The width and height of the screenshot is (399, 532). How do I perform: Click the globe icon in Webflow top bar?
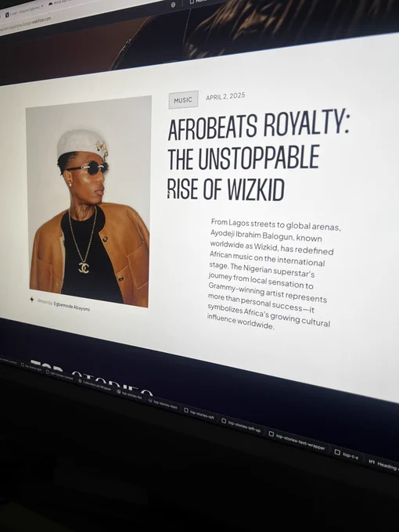click(x=174, y=5)
